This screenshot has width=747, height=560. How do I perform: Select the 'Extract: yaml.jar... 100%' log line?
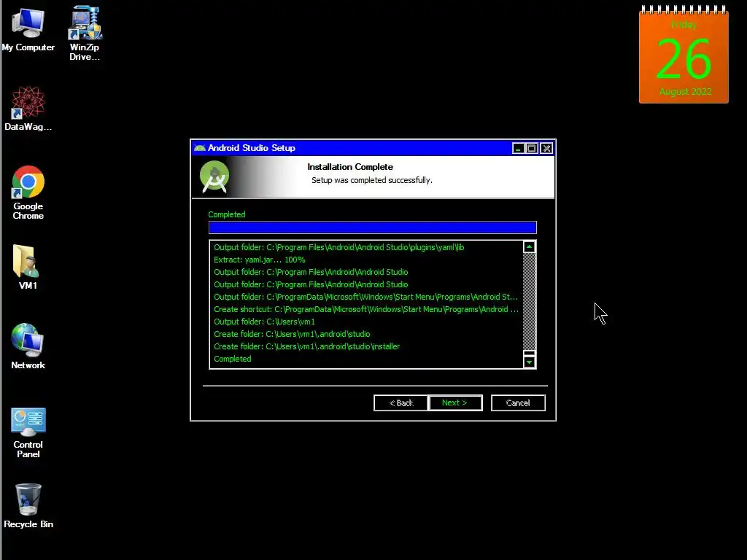pos(260,260)
